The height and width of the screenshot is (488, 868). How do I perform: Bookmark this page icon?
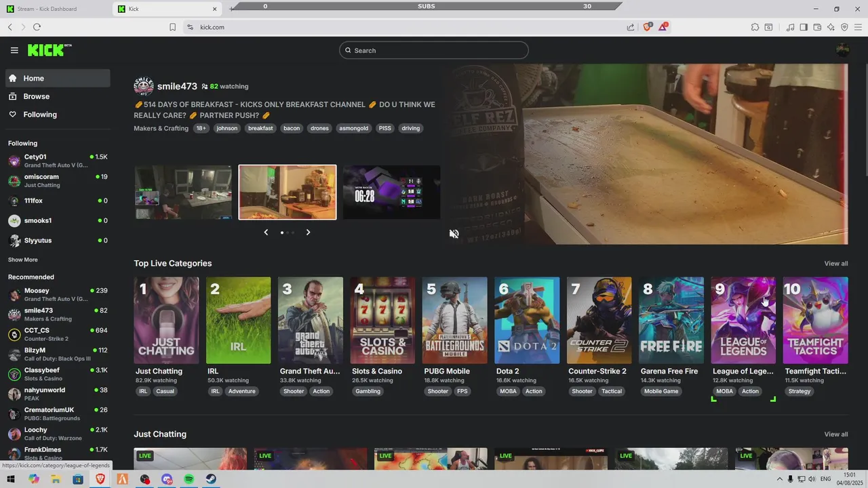click(x=172, y=27)
